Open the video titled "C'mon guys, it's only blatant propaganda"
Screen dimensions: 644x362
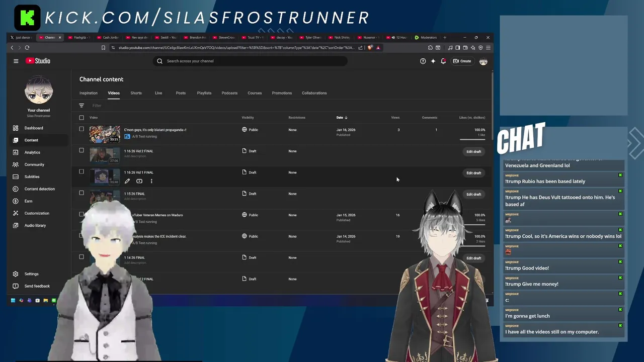(155, 130)
